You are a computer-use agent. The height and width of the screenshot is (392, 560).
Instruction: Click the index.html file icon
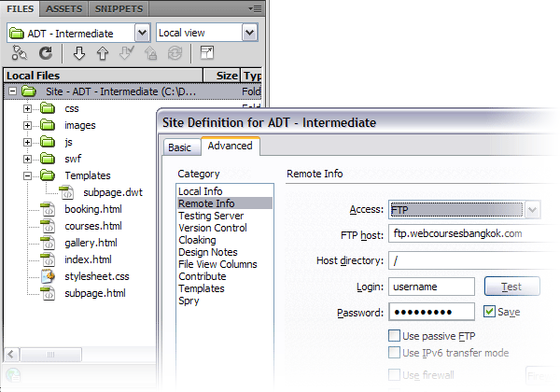tap(48, 259)
